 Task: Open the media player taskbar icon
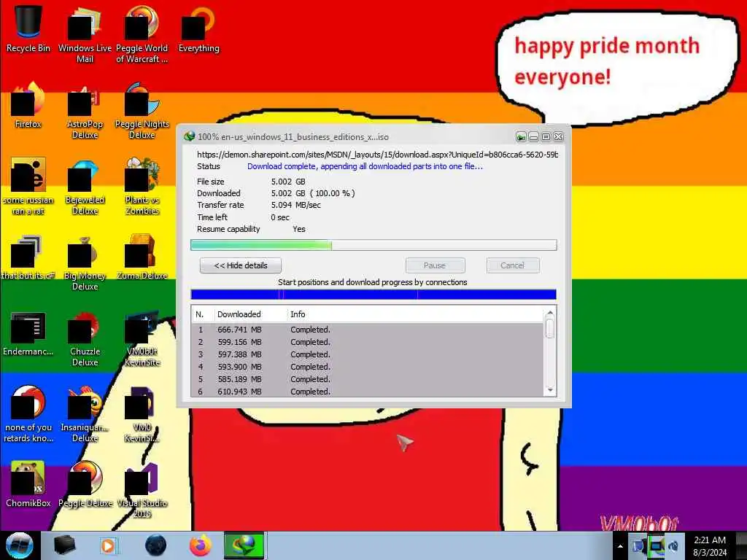(109, 545)
